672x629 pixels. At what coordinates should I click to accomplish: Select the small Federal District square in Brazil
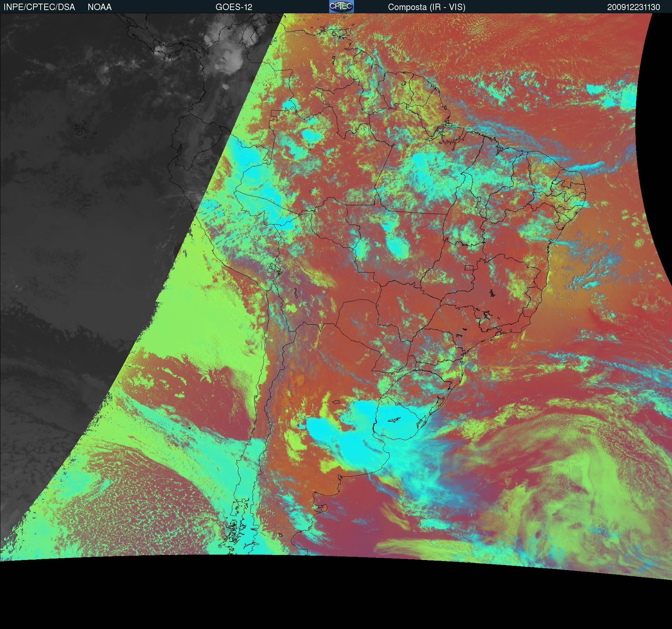tap(469, 267)
